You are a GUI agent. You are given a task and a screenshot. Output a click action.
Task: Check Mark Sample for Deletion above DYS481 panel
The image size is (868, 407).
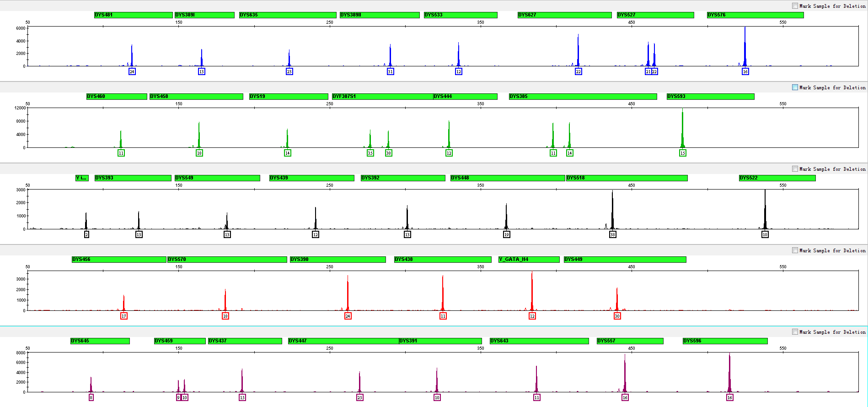[795, 6]
